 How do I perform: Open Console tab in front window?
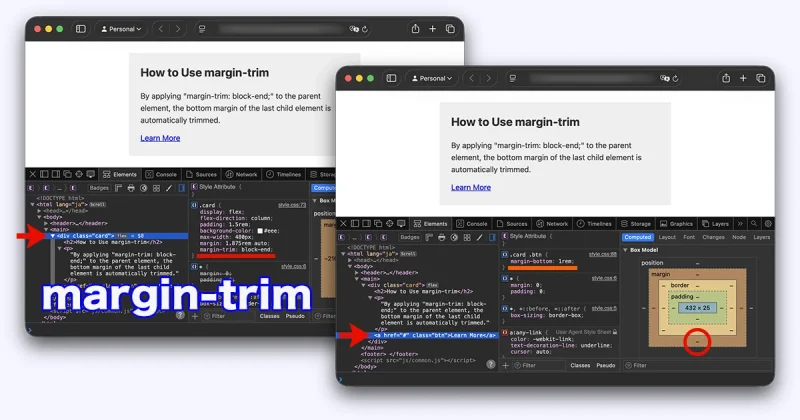tap(472, 224)
